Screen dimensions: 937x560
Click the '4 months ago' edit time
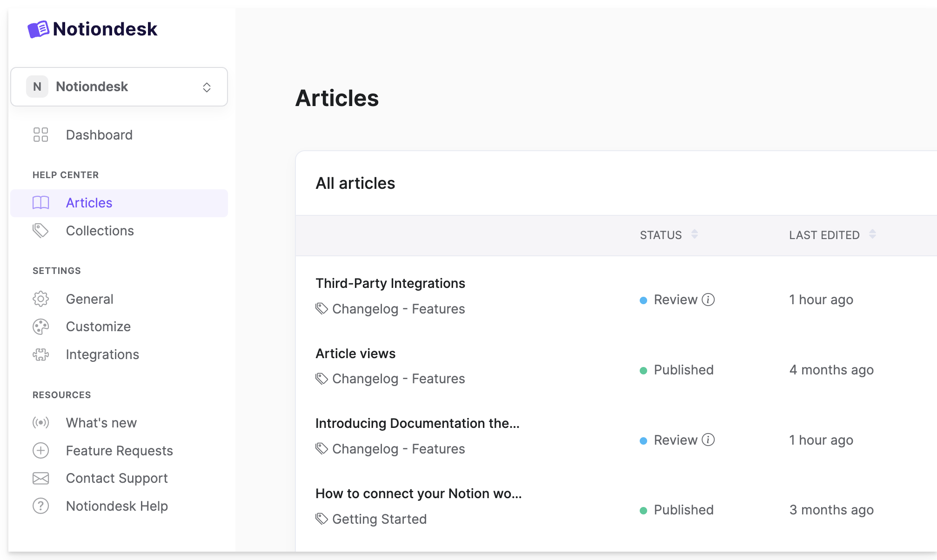coord(831,370)
